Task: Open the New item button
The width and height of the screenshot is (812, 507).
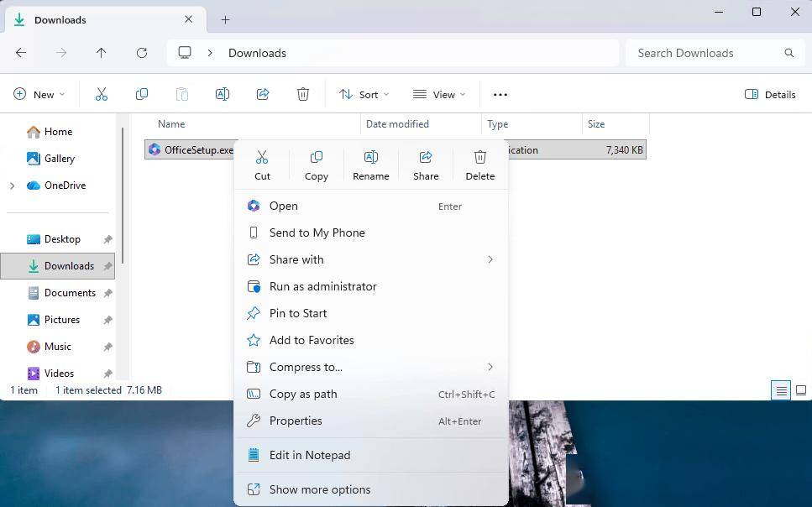Action: (39, 95)
